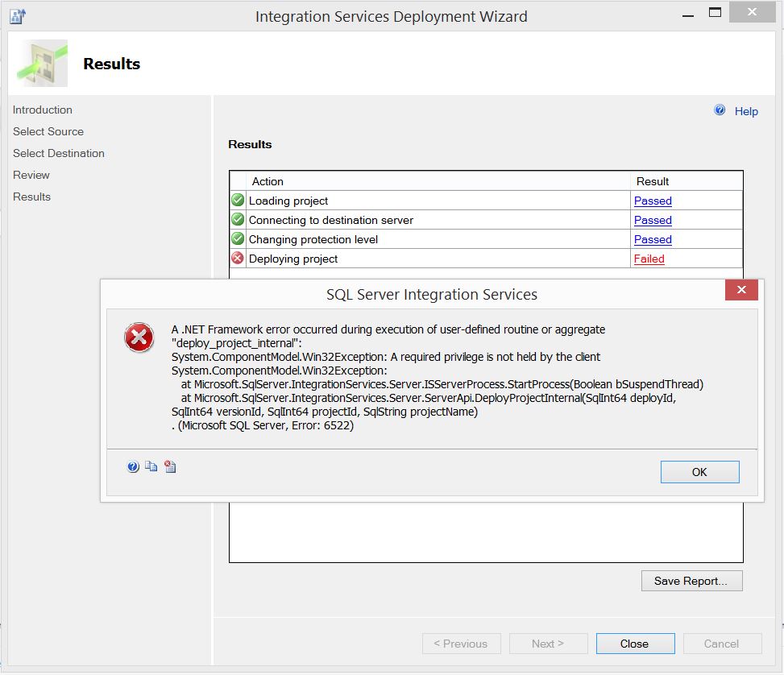Open the Passed link for Connecting to destination server

653,220
